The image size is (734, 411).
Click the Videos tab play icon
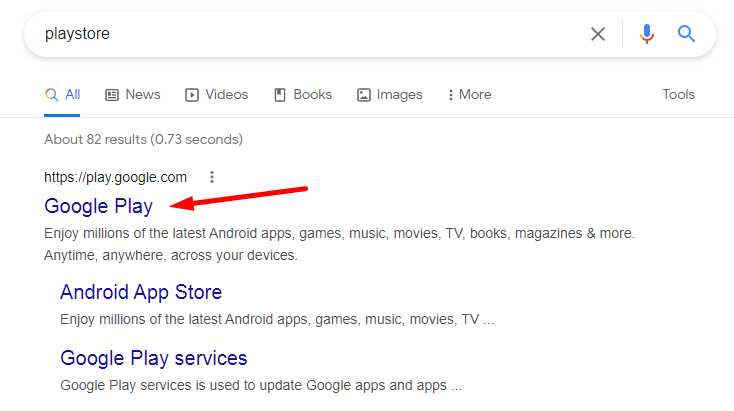coord(192,95)
